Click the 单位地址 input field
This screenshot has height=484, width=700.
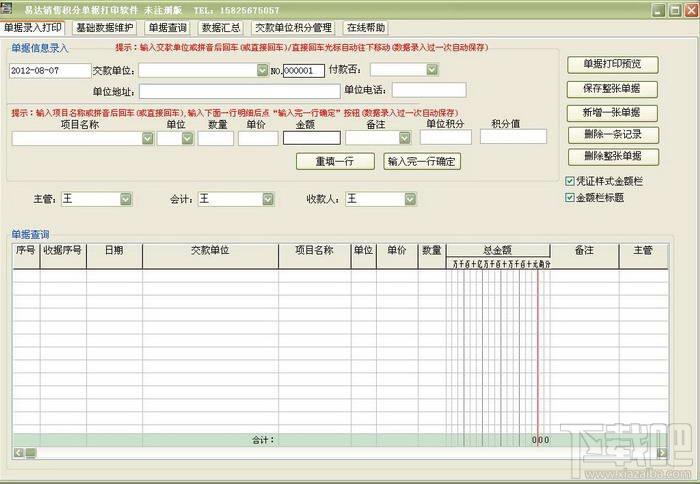point(240,91)
